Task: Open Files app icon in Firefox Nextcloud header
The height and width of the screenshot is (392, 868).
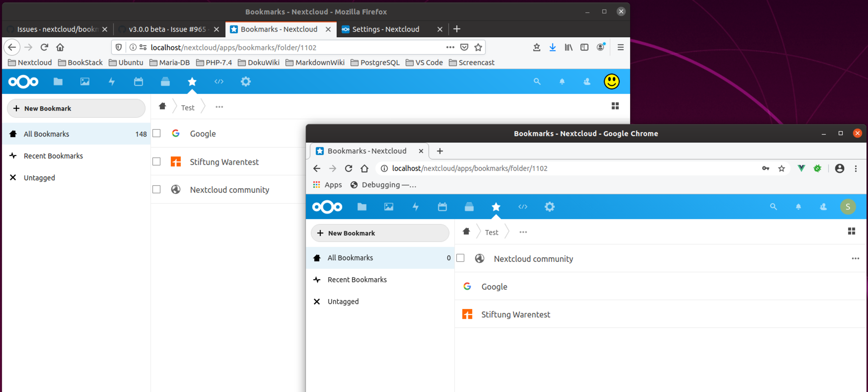Action: pyautogui.click(x=58, y=81)
